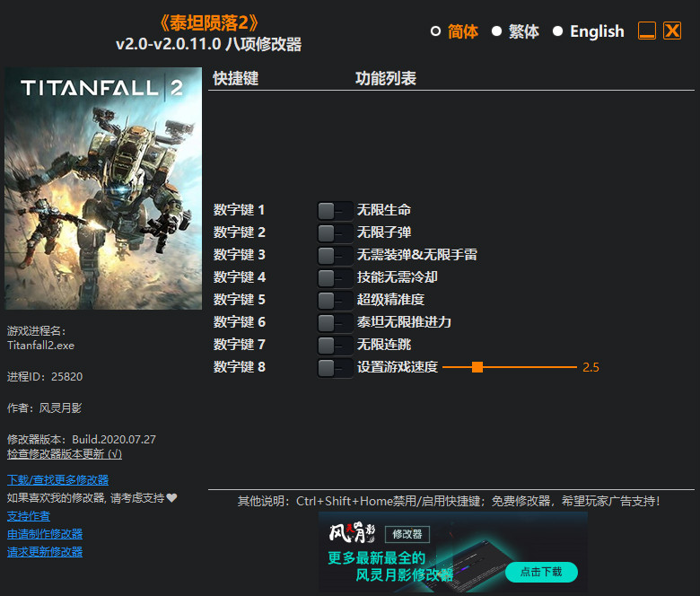Click the Titanfall 2 cover art
The height and width of the screenshot is (596, 700).
point(103,188)
